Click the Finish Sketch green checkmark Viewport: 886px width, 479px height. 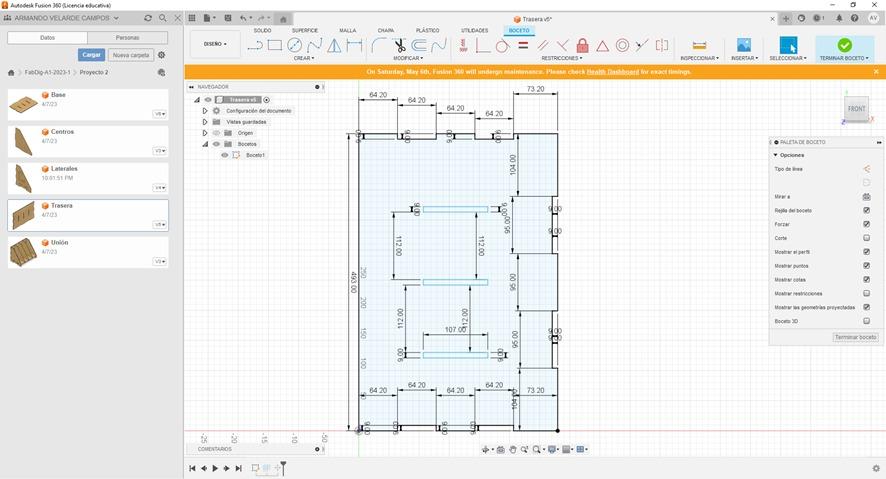(844, 45)
